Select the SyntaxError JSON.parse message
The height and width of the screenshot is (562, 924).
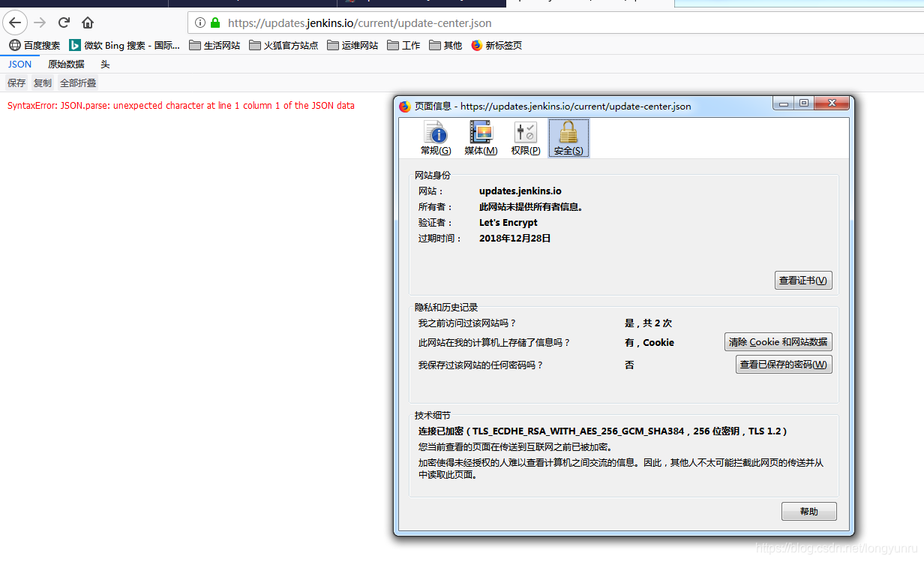coord(181,106)
